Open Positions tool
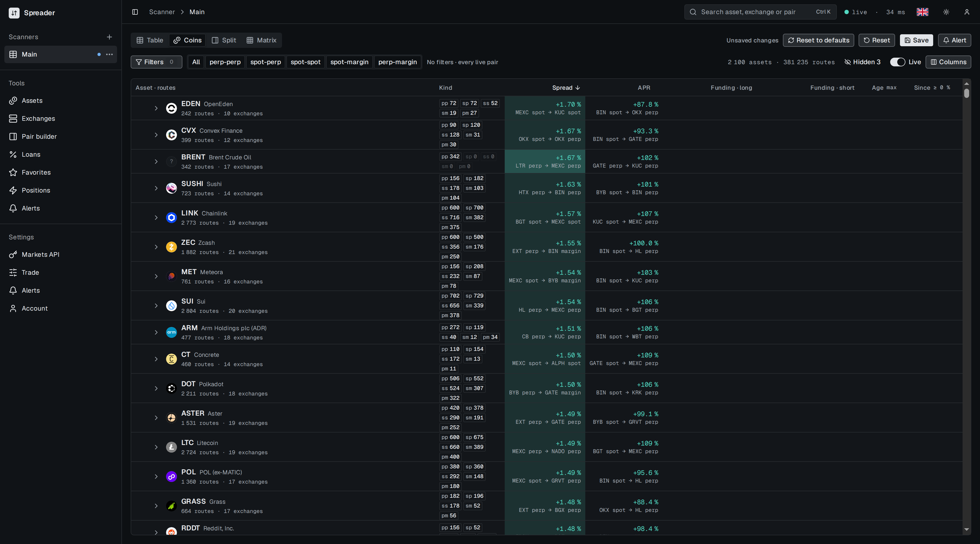 click(61, 190)
